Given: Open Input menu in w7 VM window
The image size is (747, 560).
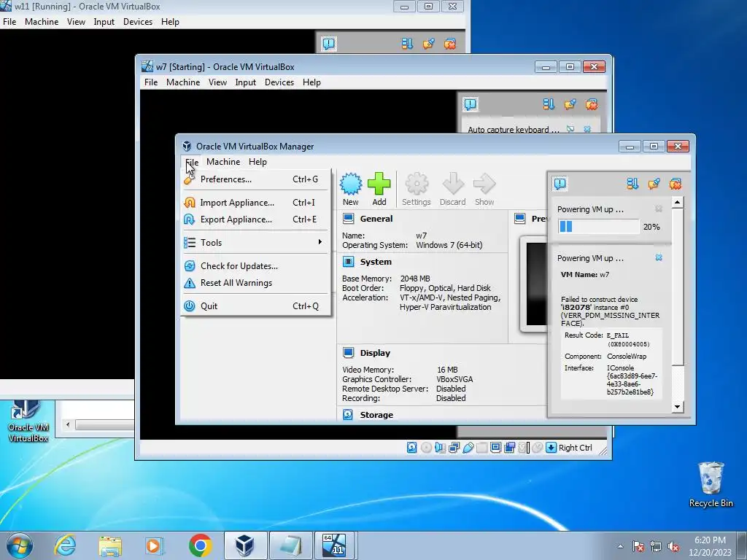Looking at the screenshot, I should [245, 82].
